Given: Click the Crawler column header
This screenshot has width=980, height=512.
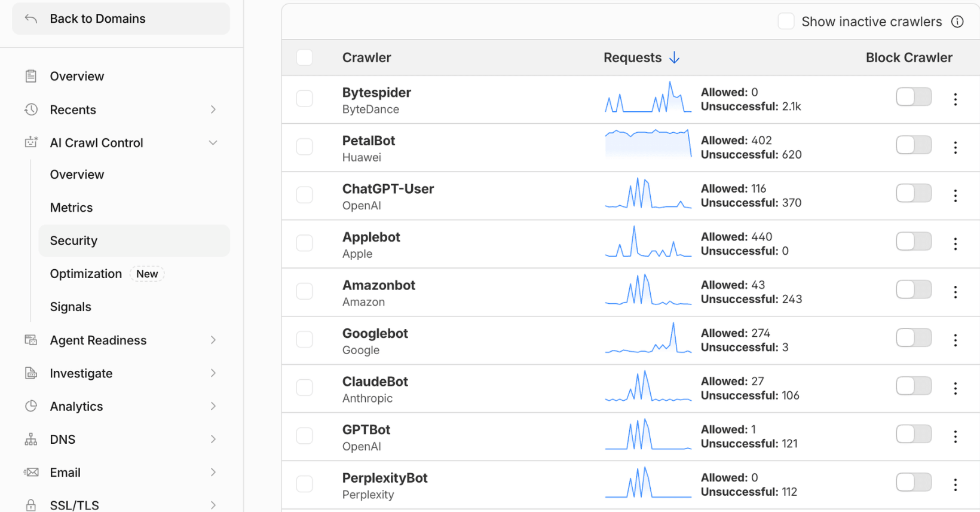Looking at the screenshot, I should coord(366,57).
